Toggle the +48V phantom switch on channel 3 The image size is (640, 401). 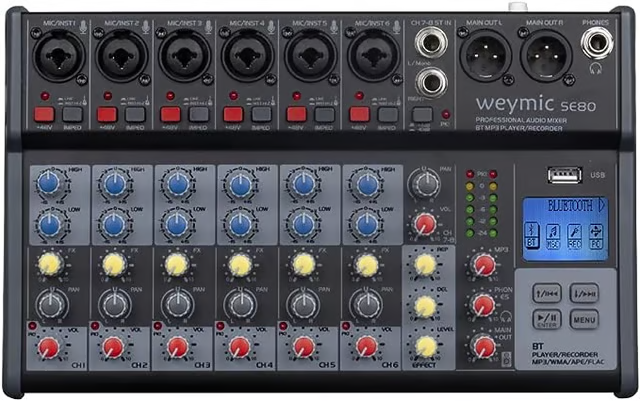[x=170, y=115]
